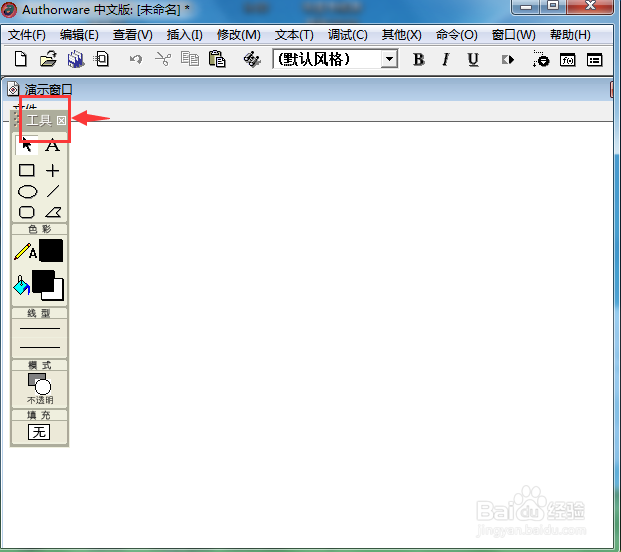621x552 pixels.
Task: Select the text A tool
Action: click(x=52, y=145)
